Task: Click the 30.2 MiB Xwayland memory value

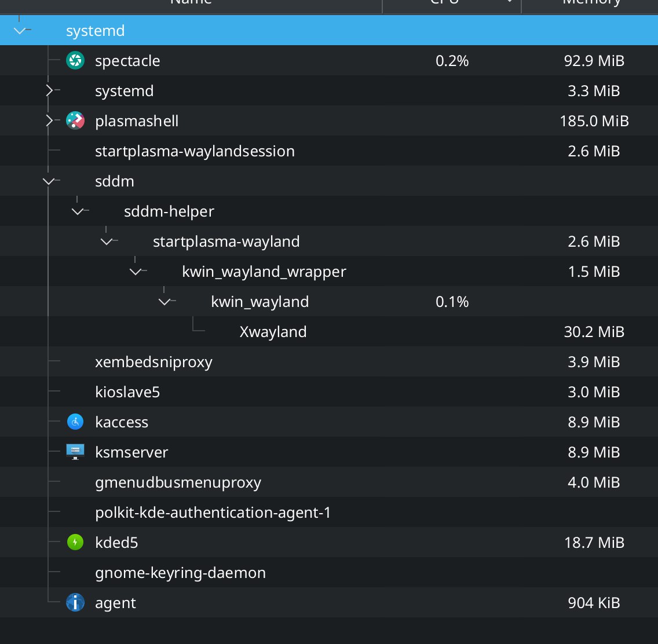Action: 594,332
